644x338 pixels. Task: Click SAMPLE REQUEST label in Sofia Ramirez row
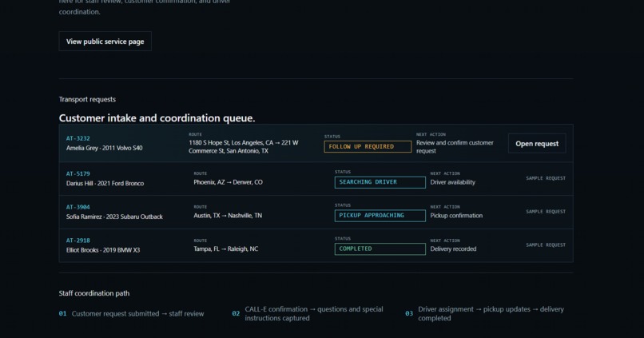click(546, 212)
